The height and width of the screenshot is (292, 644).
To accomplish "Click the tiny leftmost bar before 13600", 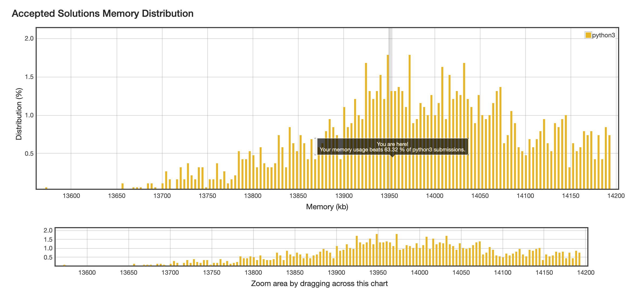I will [46, 188].
